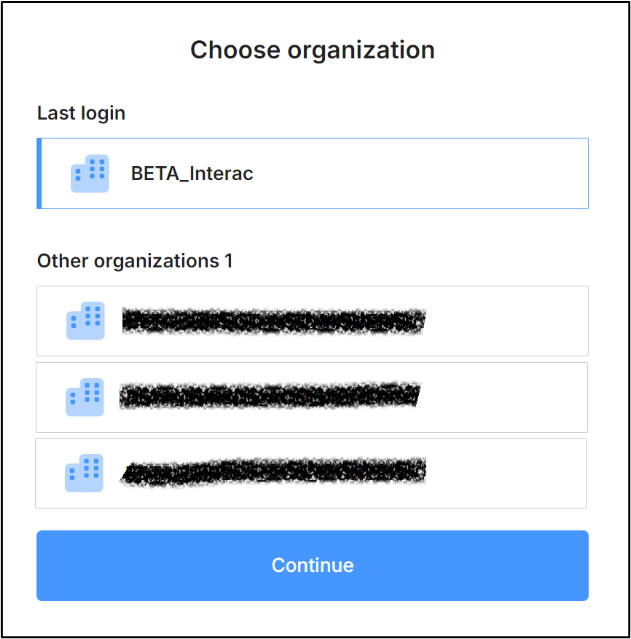Click the "Other organizations" section label
Screen dimensions: 631x639
pos(128,261)
